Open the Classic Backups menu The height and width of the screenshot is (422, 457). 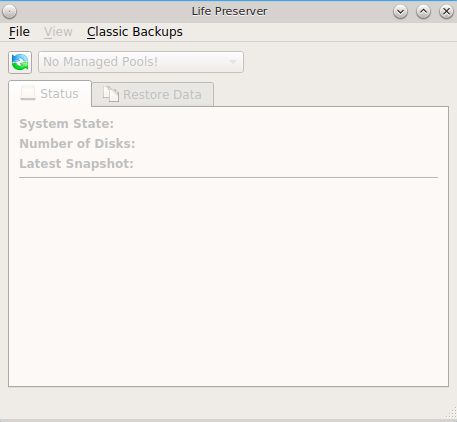pyautogui.click(x=135, y=32)
